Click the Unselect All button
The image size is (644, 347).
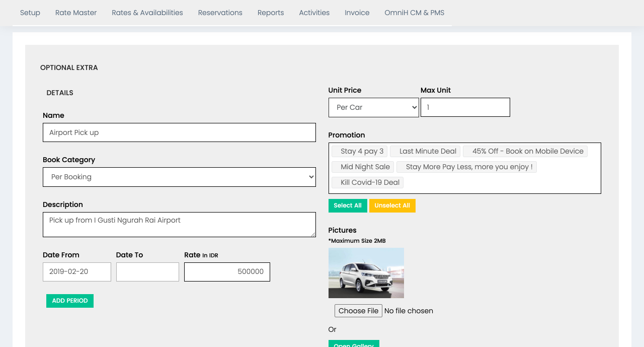pyautogui.click(x=392, y=205)
